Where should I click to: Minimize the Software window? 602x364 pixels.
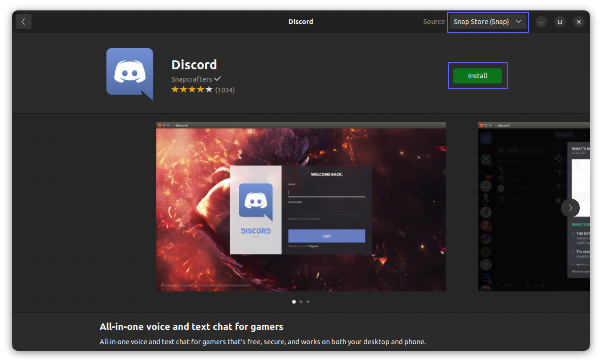[x=541, y=22]
